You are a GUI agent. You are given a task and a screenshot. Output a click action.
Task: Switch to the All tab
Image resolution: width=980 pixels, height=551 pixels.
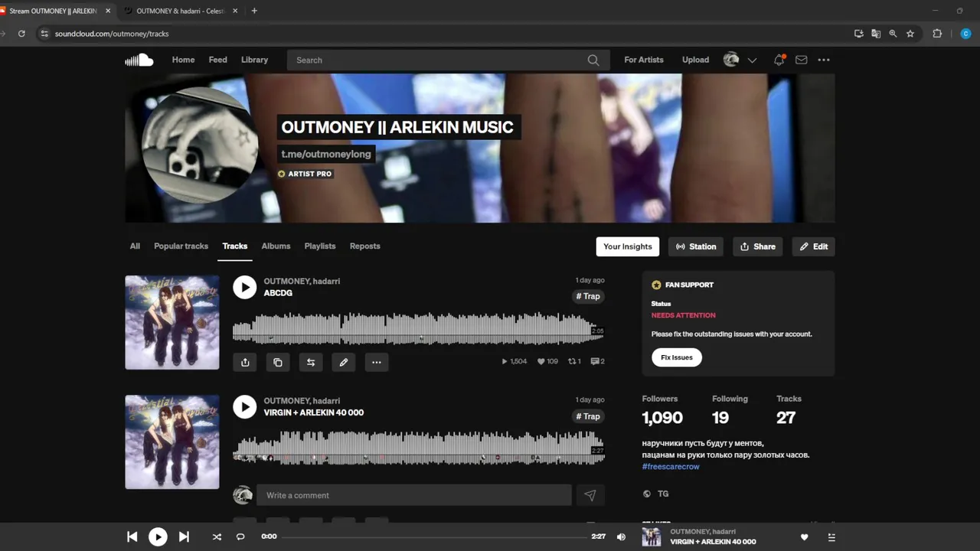(x=135, y=246)
